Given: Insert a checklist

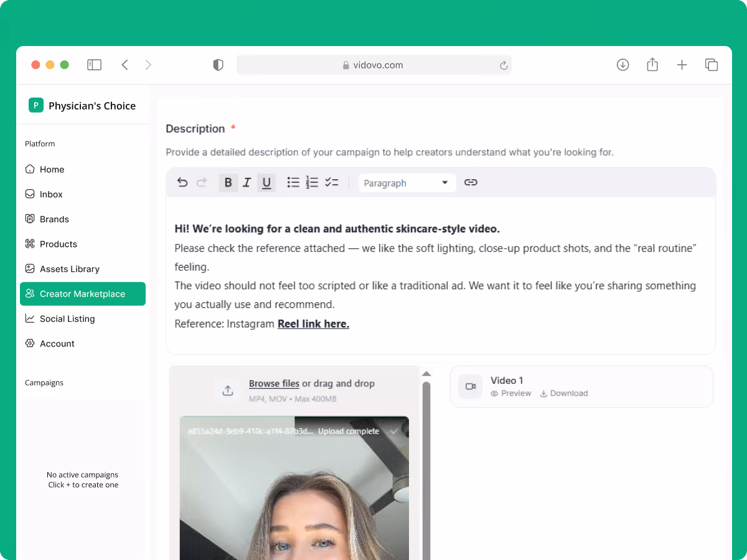Looking at the screenshot, I should (x=332, y=182).
